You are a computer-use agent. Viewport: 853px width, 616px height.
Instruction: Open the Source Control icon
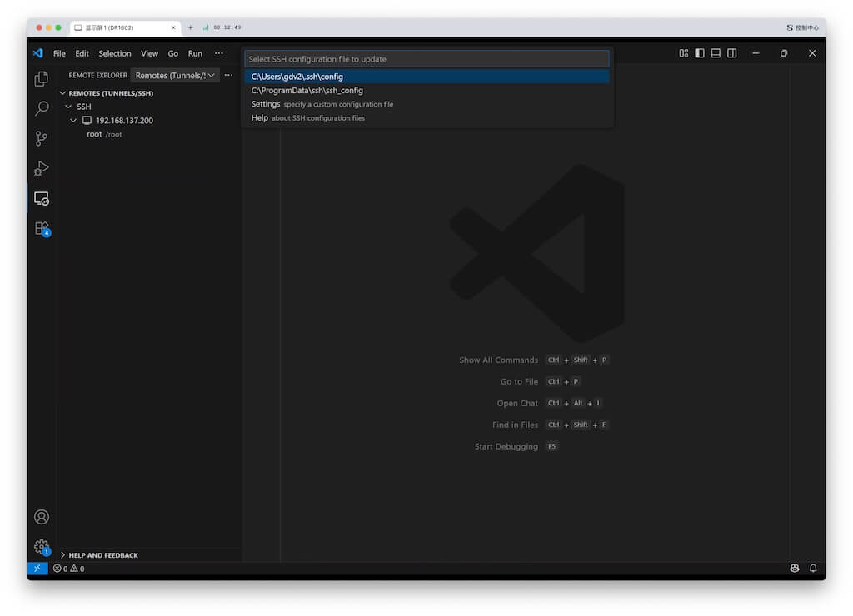click(x=41, y=138)
